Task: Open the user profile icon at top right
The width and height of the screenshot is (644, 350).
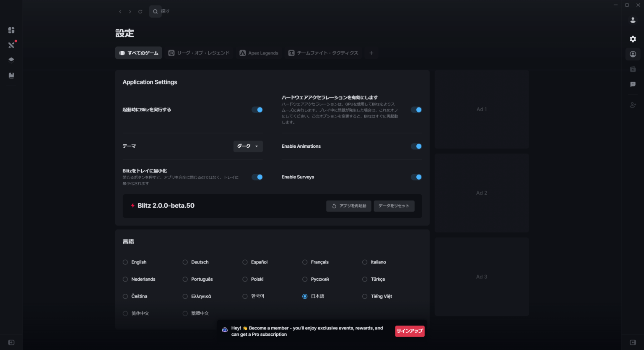Action: coord(633,20)
